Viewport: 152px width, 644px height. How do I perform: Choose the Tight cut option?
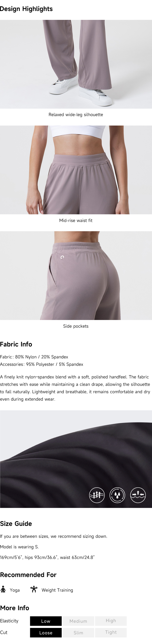pos(111,633)
